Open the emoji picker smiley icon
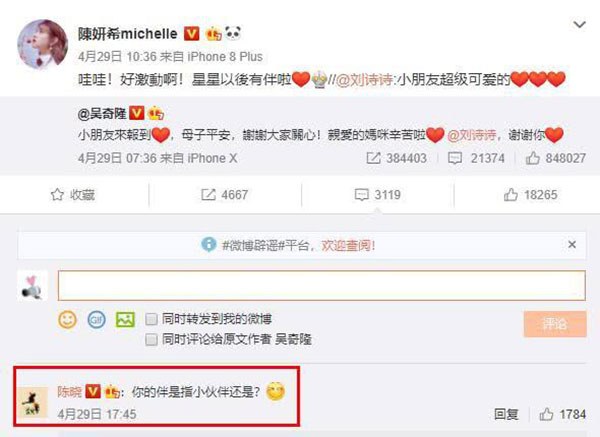This screenshot has width=600, height=437. click(67, 320)
